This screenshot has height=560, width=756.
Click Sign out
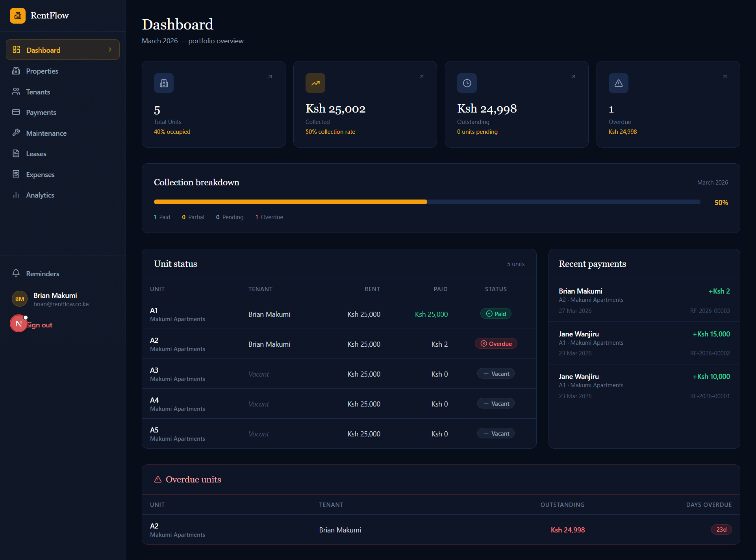pos(39,325)
